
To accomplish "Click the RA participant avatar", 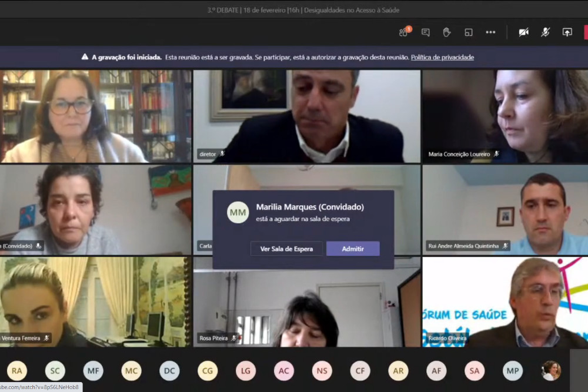I will 16,371.
